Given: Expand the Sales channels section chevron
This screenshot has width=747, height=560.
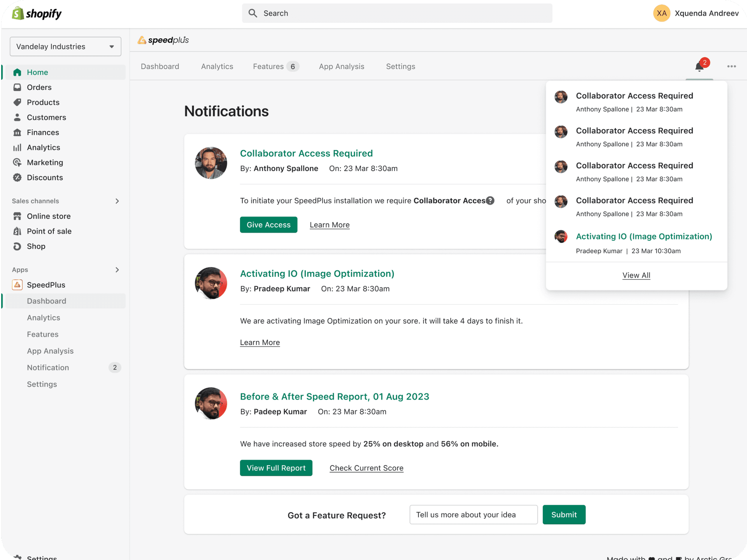Looking at the screenshot, I should click(x=117, y=201).
